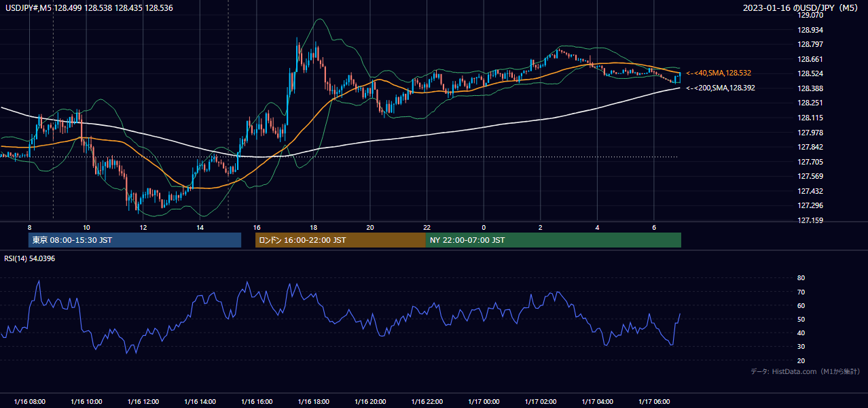This screenshot has width=868, height=408.
Task: Click the 40 SMA 128.532 label
Action: (x=719, y=73)
